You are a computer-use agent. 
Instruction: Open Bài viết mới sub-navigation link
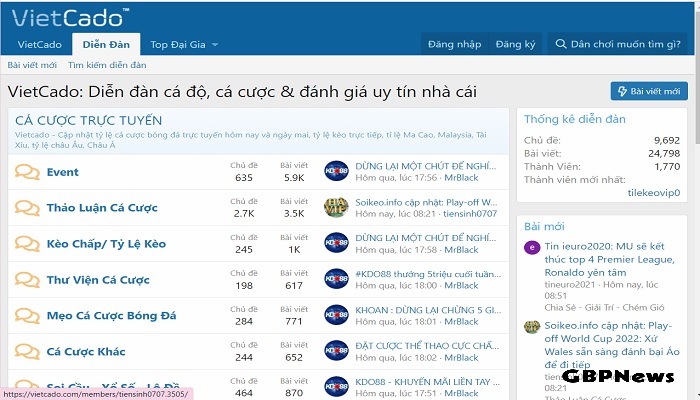32,65
